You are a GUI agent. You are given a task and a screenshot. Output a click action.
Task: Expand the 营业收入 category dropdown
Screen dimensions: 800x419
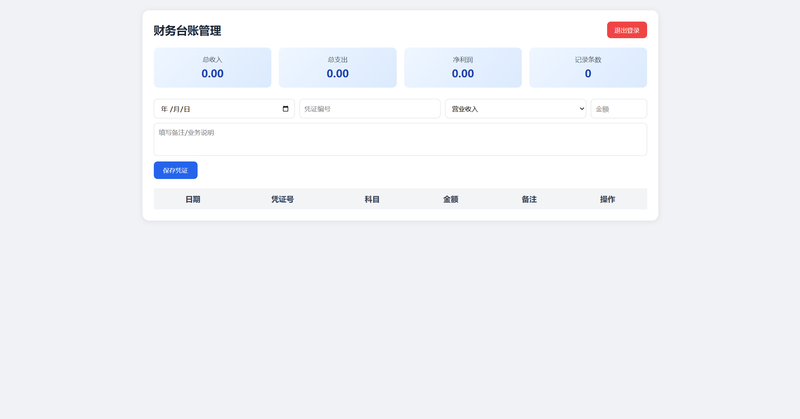coord(515,109)
